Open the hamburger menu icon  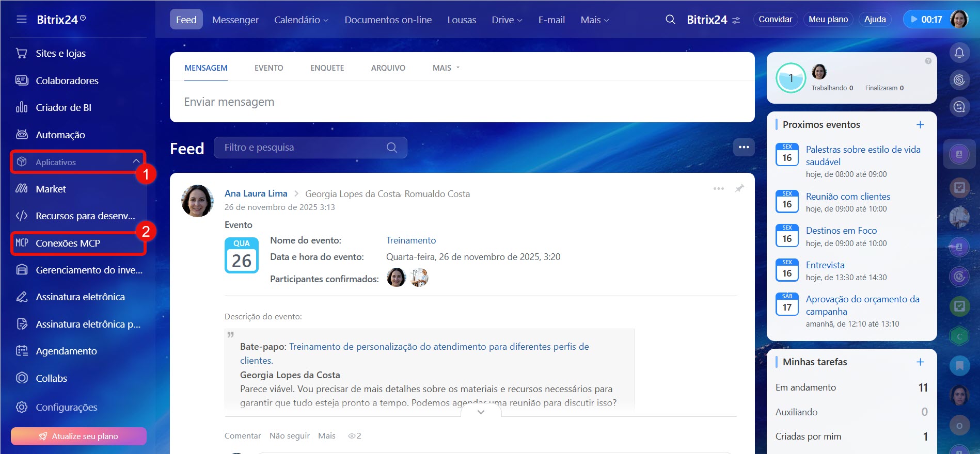[22, 20]
